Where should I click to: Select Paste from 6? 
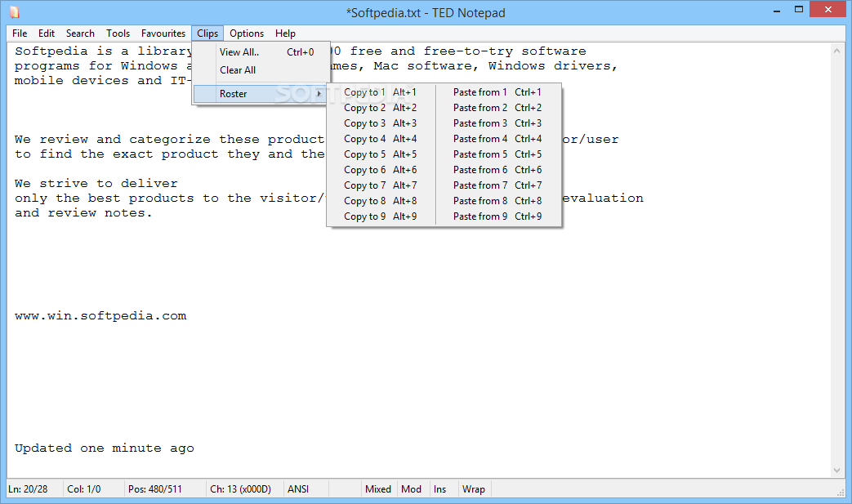click(497, 170)
